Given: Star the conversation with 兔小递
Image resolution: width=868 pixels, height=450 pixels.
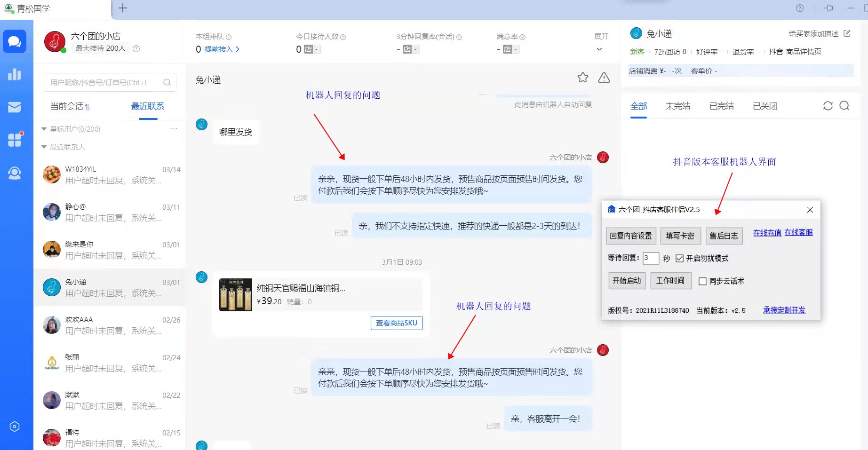Looking at the screenshot, I should coord(583,78).
